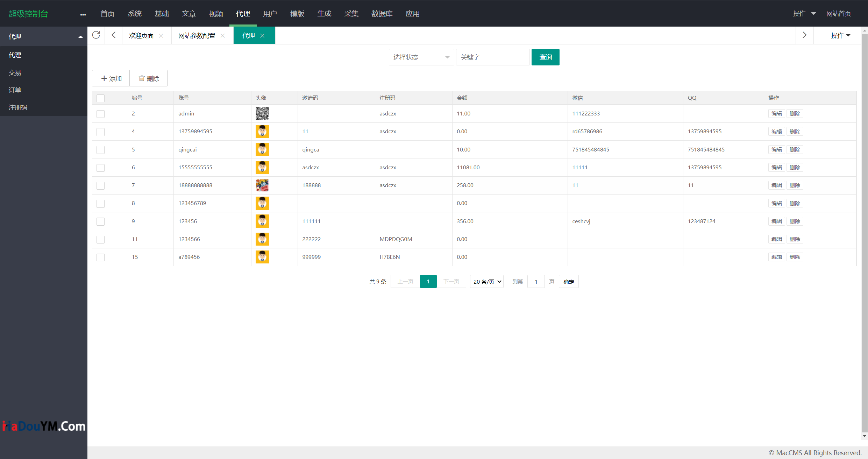Click the trash 删除 button in toolbar
The height and width of the screenshot is (459, 868).
149,78
